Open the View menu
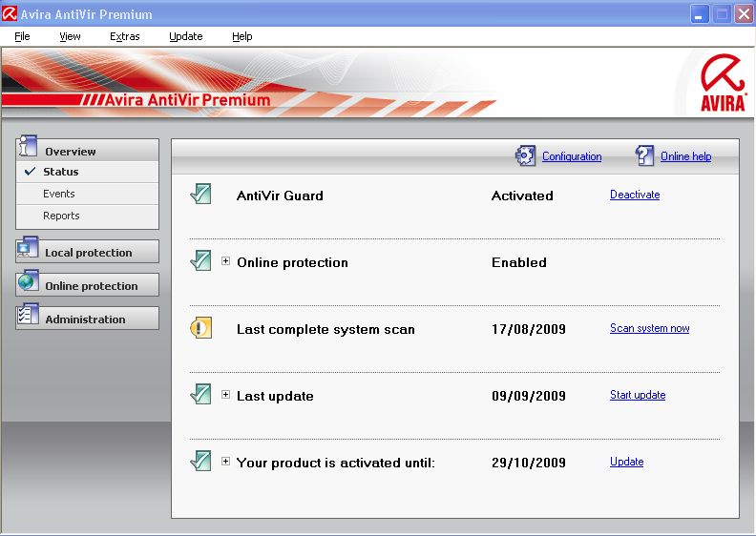Screen dimensions: 756x536 (x=70, y=36)
